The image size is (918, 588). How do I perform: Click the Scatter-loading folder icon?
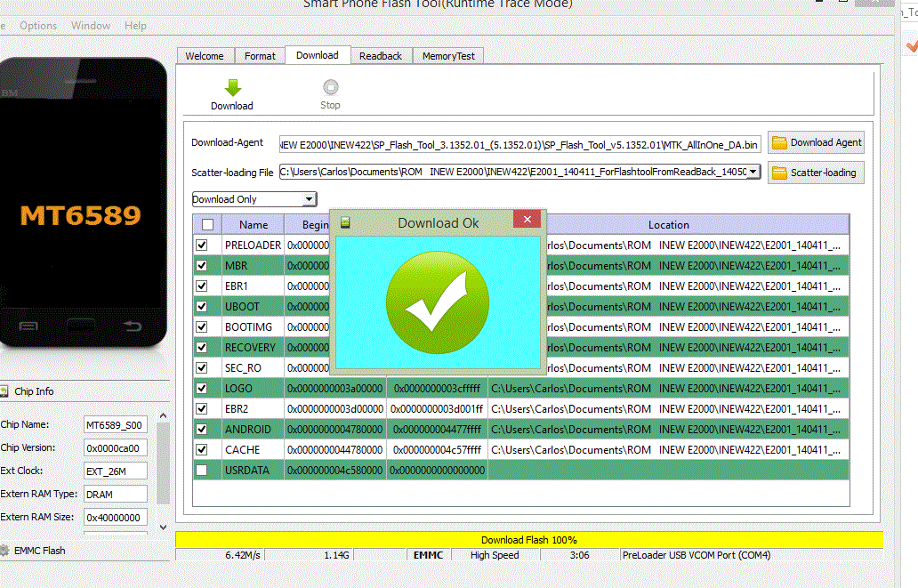780,173
